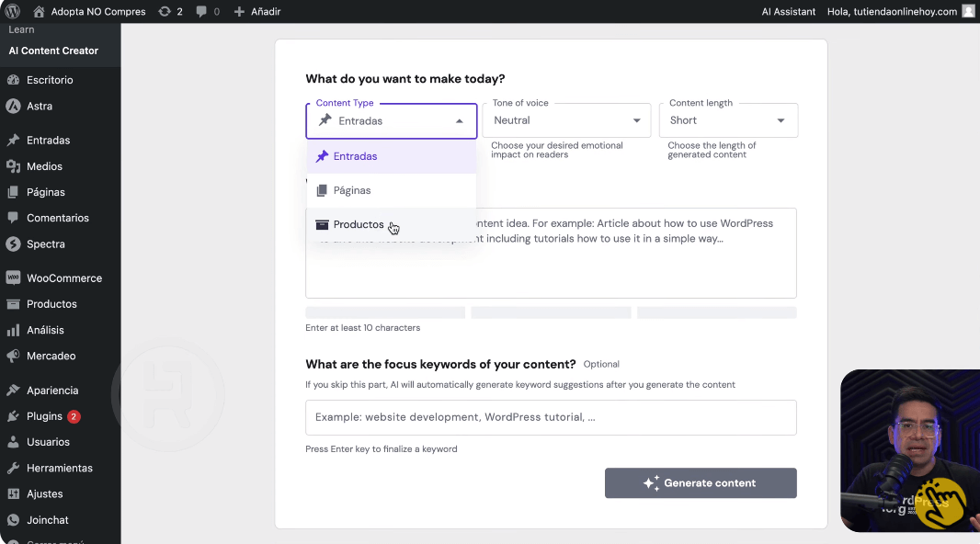
Task: Click the Herramientas menu label
Action: point(60,468)
